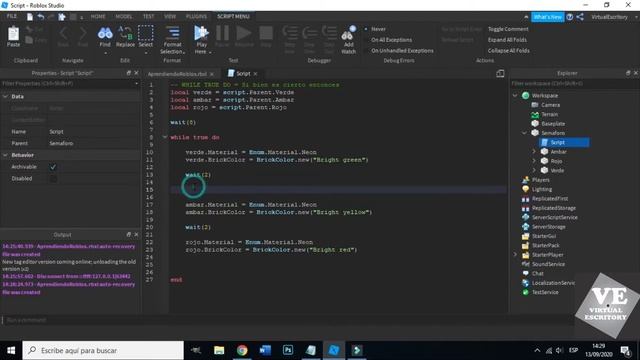Click the Filter workspace search field

(575, 84)
